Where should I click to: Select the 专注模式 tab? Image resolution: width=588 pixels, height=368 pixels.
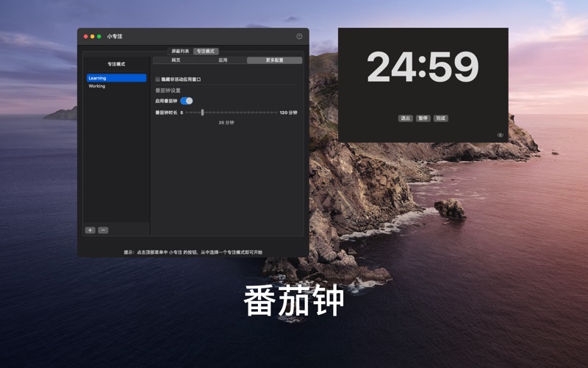coord(206,51)
